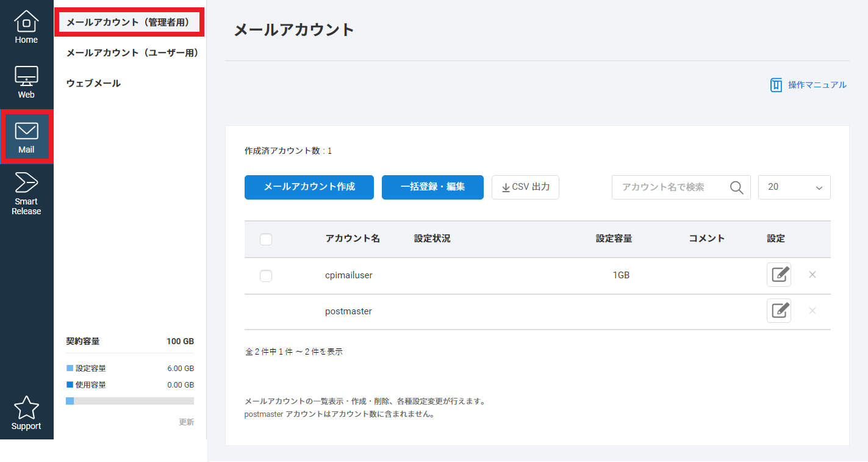
Task: Toggle the select-all checkbox in table header
Action: 266,239
